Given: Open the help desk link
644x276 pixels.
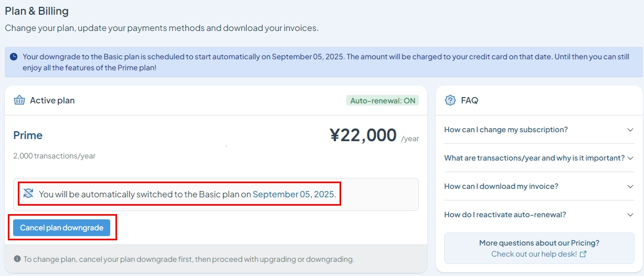Looking at the screenshot, I should click(539, 254).
